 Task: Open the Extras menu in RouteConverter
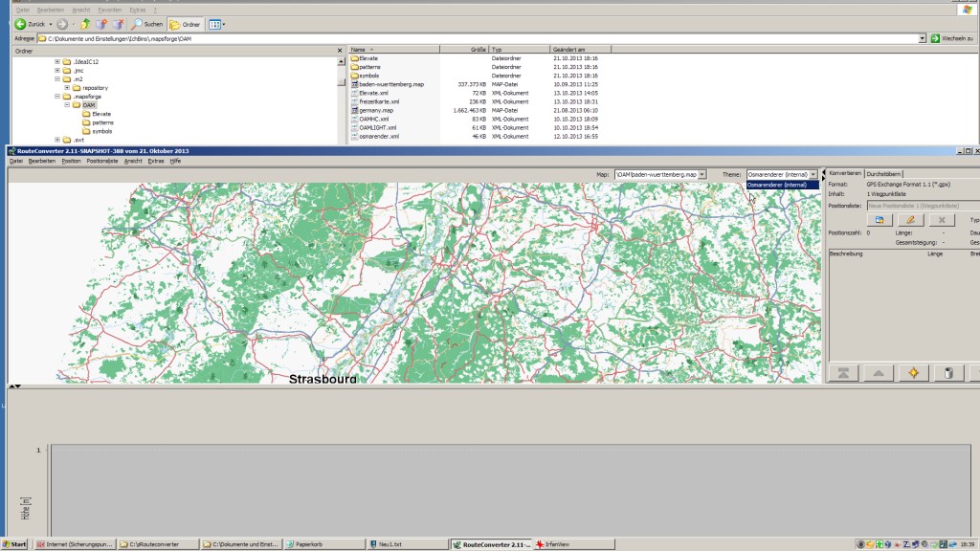coord(156,161)
